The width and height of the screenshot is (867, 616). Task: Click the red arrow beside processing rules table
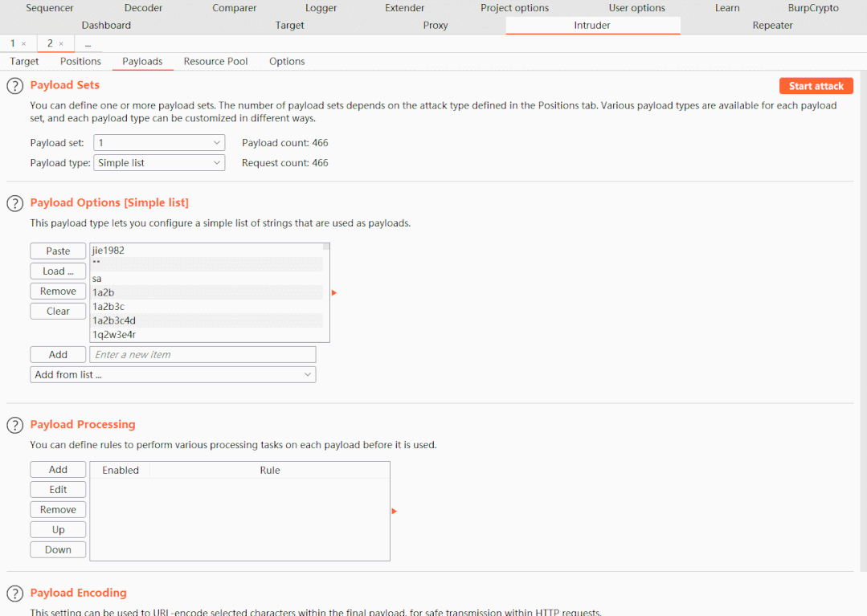[395, 511]
